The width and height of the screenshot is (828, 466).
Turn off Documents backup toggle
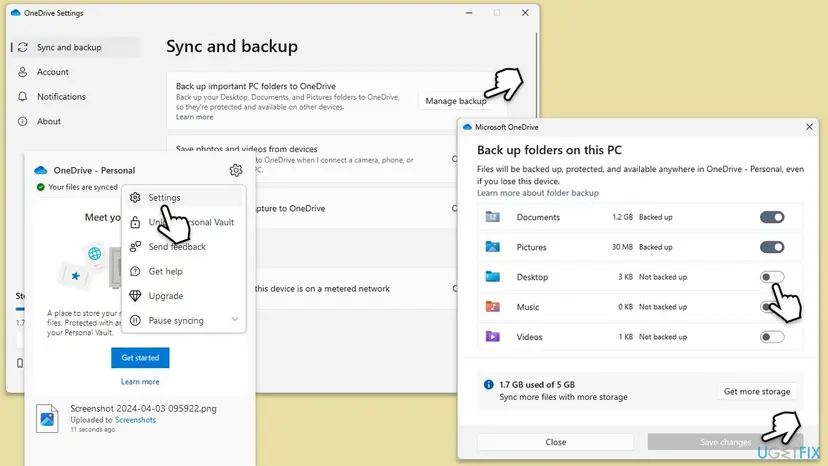point(771,217)
